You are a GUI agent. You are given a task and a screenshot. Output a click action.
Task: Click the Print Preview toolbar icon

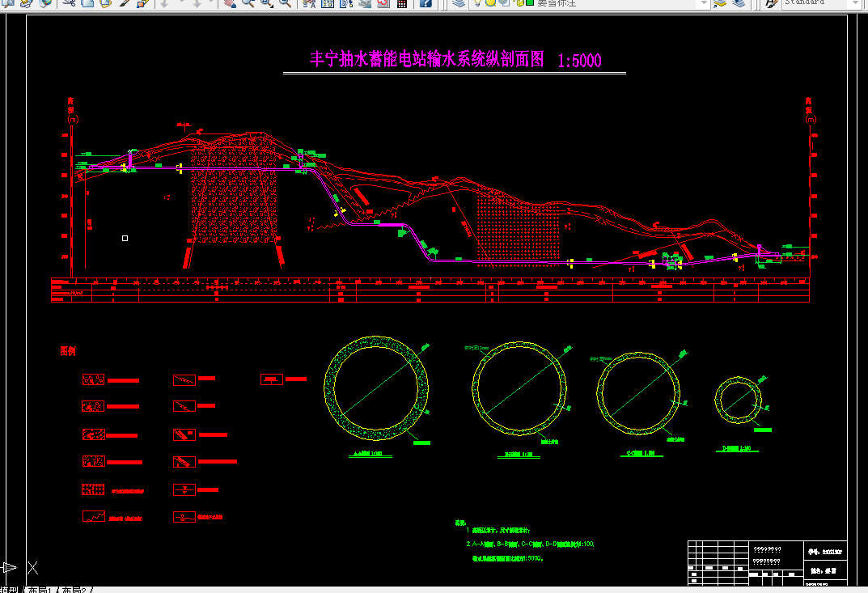point(10,2)
